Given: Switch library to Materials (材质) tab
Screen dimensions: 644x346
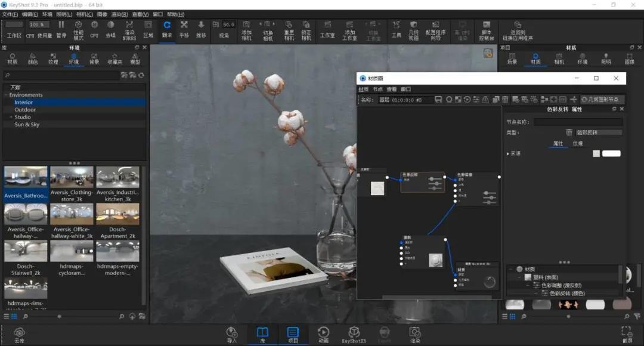Looking at the screenshot, I should (x=13, y=59).
